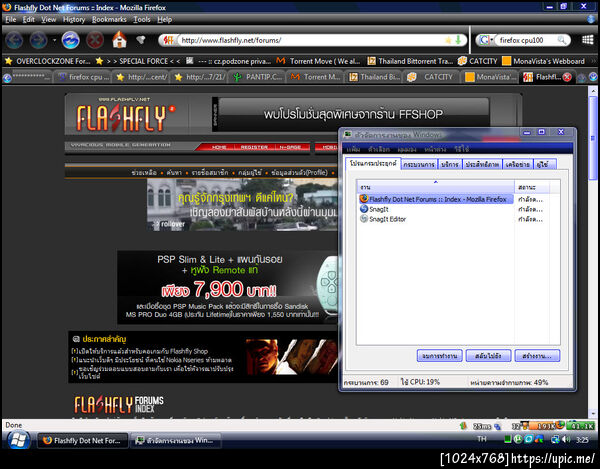Click the red Stop loading button

[x=95, y=40]
